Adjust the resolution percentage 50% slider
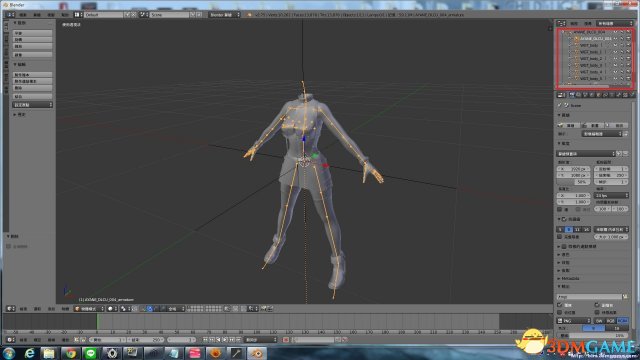Screen dimensions: 640x360 (x=573, y=182)
